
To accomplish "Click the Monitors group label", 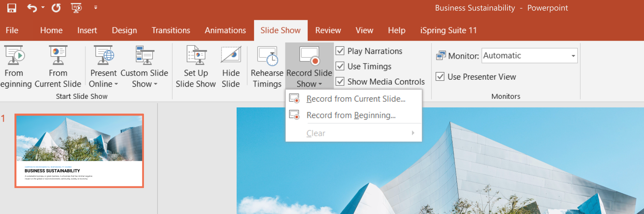I will (x=506, y=96).
